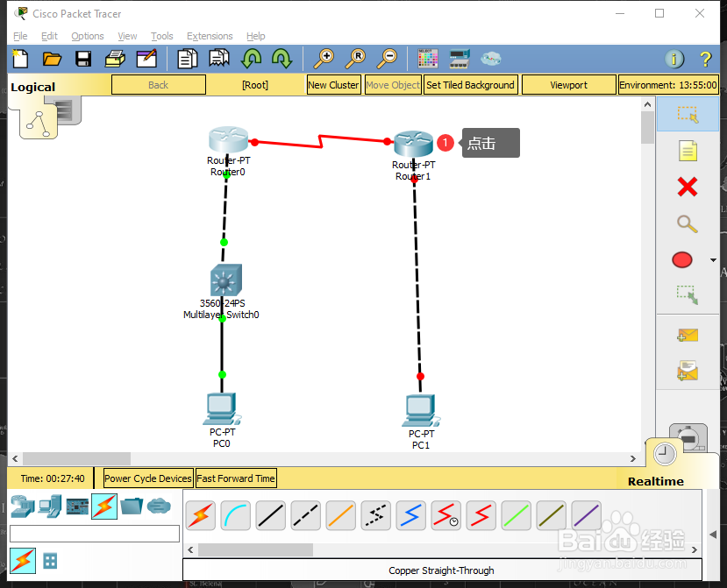The width and height of the screenshot is (727, 588).
Task: Choose the red ellipse drawing tool
Action: click(x=682, y=260)
